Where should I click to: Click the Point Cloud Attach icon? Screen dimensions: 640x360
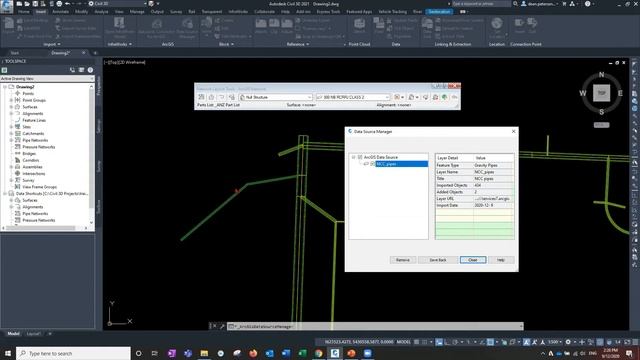tap(359, 25)
